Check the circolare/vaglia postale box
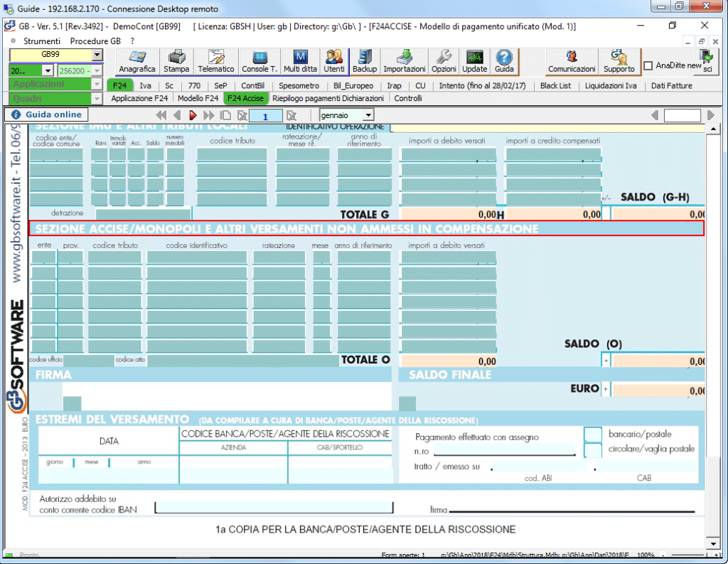The height and width of the screenshot is (564, 728). coord(592,449)
